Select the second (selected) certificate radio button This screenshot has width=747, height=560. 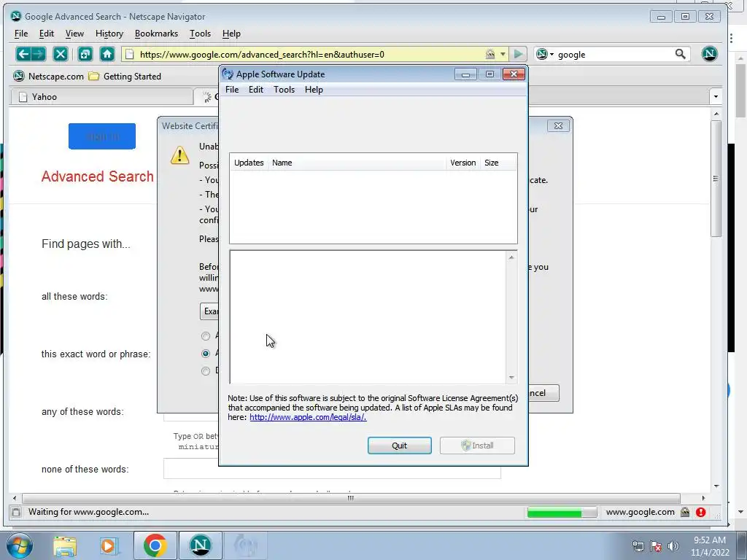pos(205,354)
